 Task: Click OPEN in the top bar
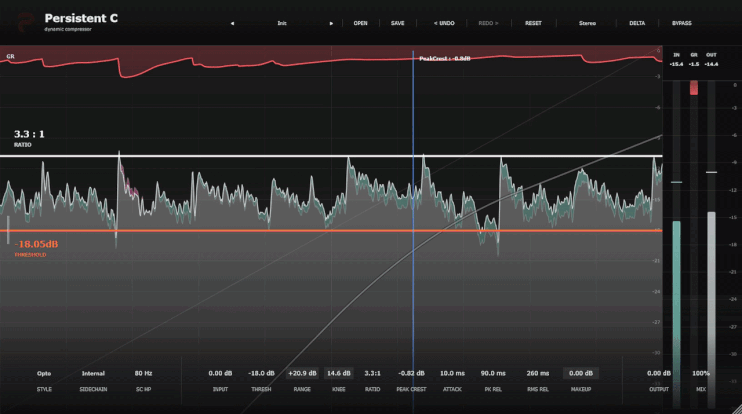click(360, 23)
